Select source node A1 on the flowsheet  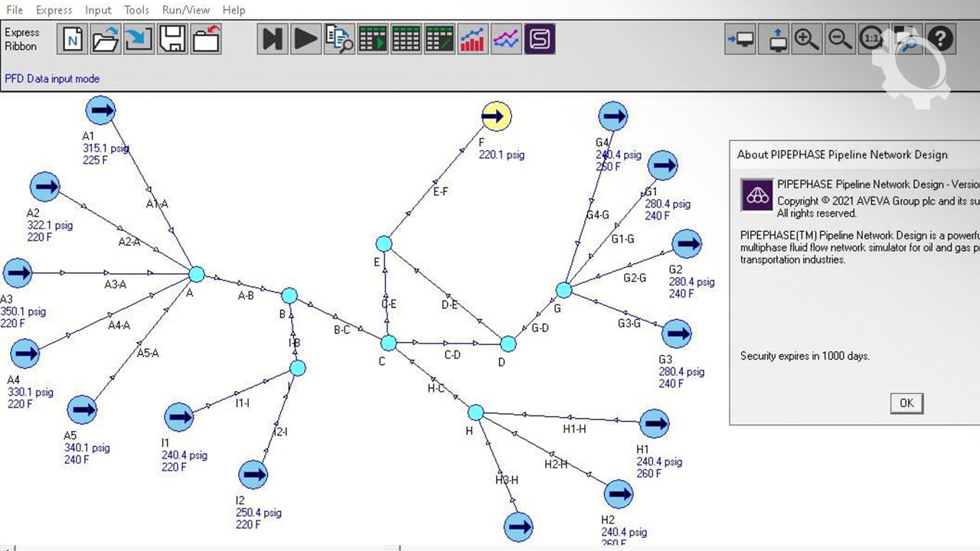click(100, 110)
